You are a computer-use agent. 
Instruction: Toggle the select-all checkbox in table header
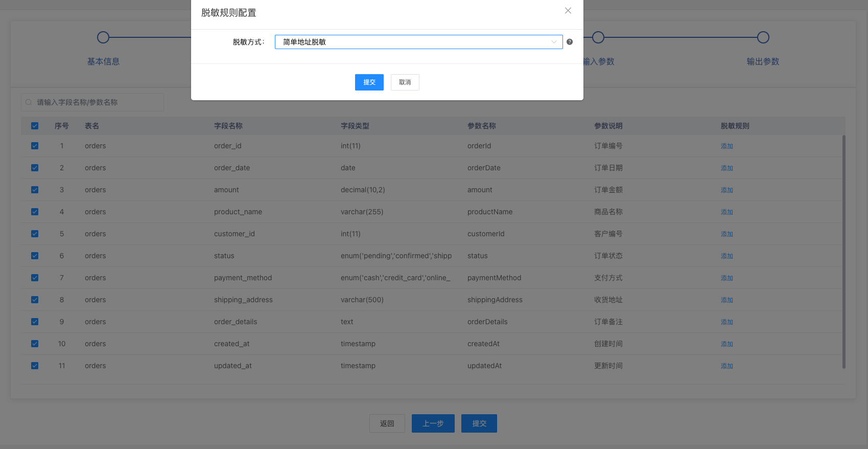(x=35, y=126)
